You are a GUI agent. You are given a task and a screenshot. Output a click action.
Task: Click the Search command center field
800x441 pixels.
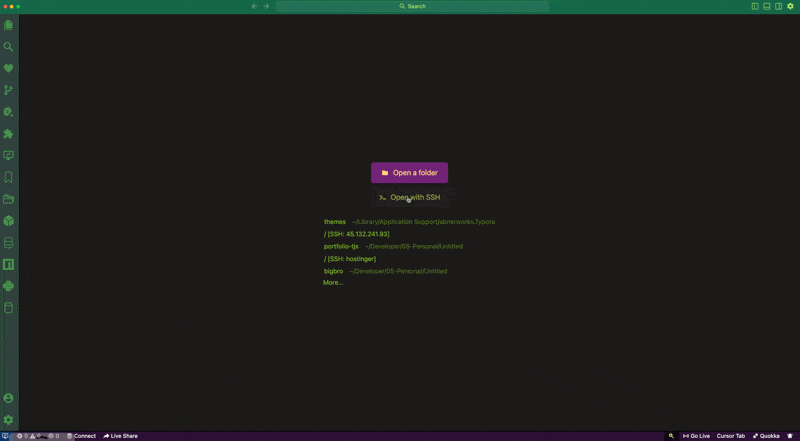(x=412, y=6)
